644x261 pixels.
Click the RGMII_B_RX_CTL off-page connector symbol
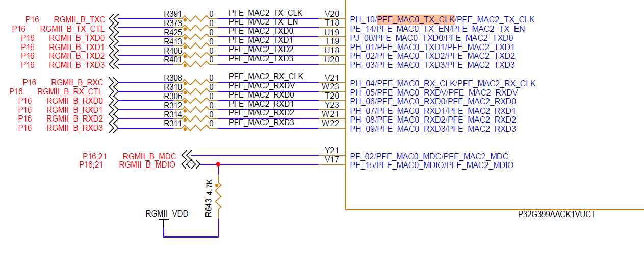(113, 92)
